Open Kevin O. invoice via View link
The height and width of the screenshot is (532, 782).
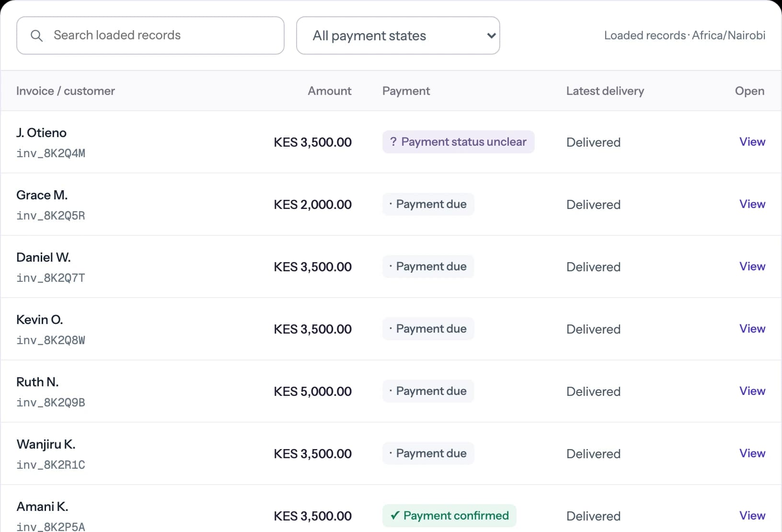[752, 329]
